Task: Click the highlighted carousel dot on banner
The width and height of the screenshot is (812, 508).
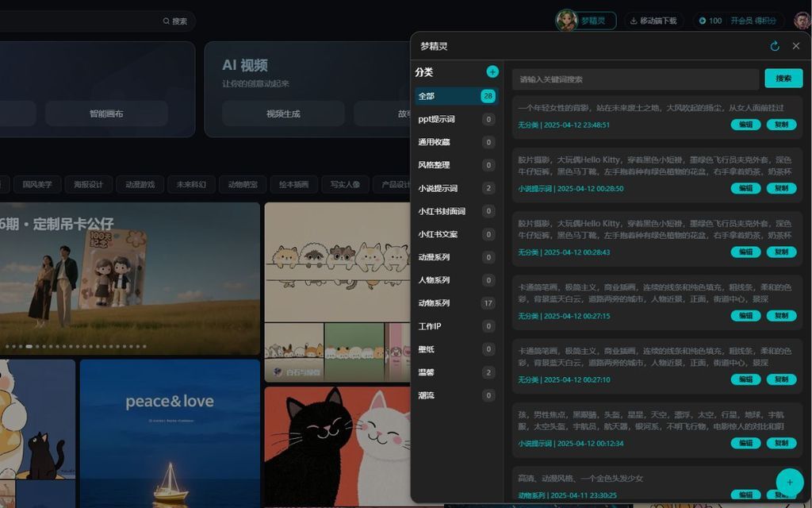Action: [x=29, y=346]
